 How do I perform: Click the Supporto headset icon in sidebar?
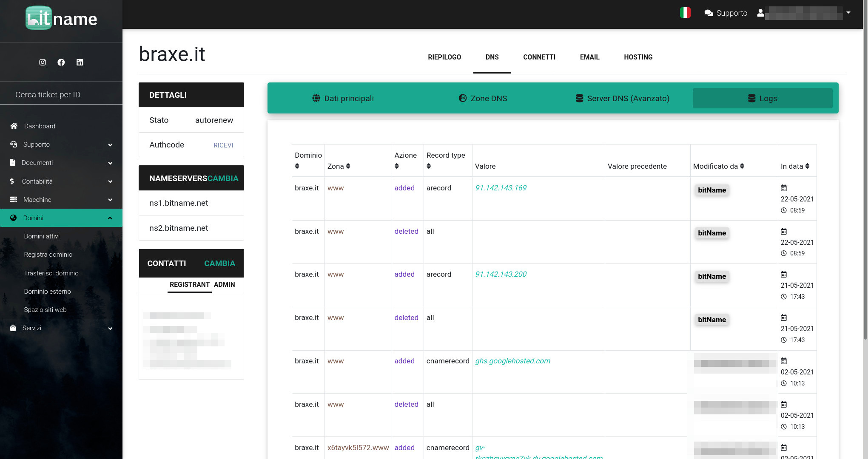click(x=14, y=144)
